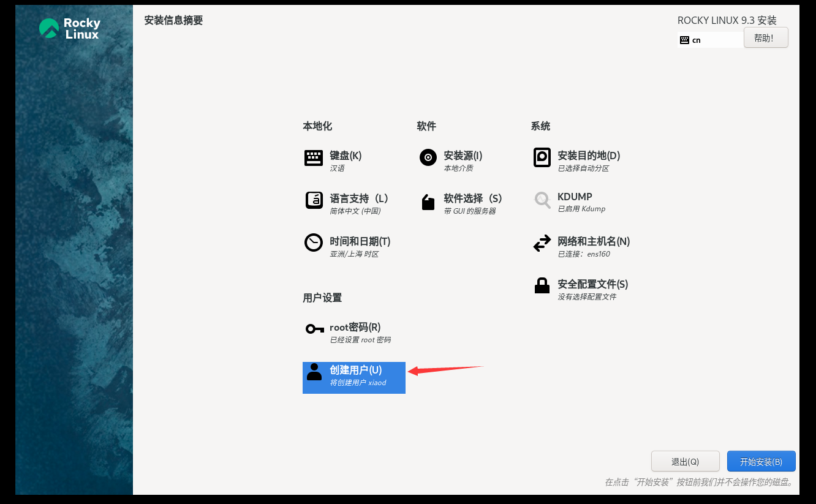The height and width of the screenshot is (504, 816).
Task: Click the 简体中文 (中国) status text
Action: 355,211
